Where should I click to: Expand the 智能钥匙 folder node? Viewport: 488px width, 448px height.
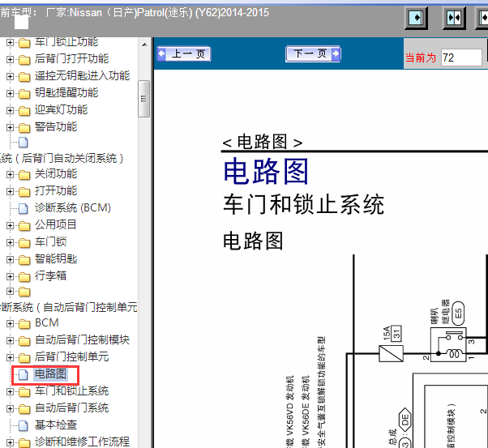(10, 259)
